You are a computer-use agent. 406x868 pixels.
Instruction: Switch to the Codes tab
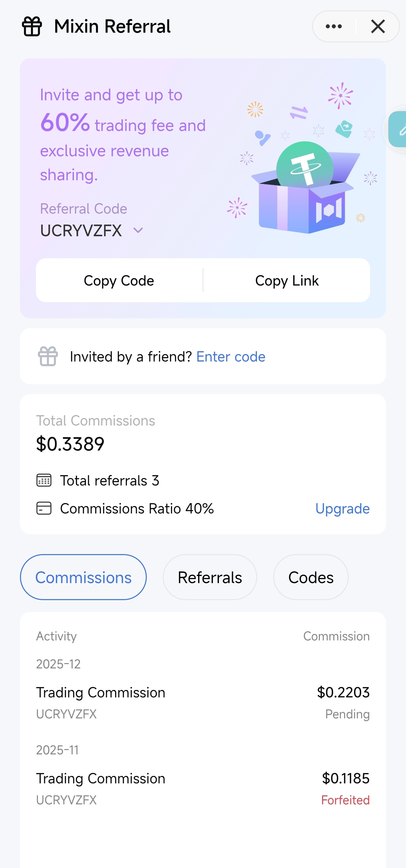point(310,577)
